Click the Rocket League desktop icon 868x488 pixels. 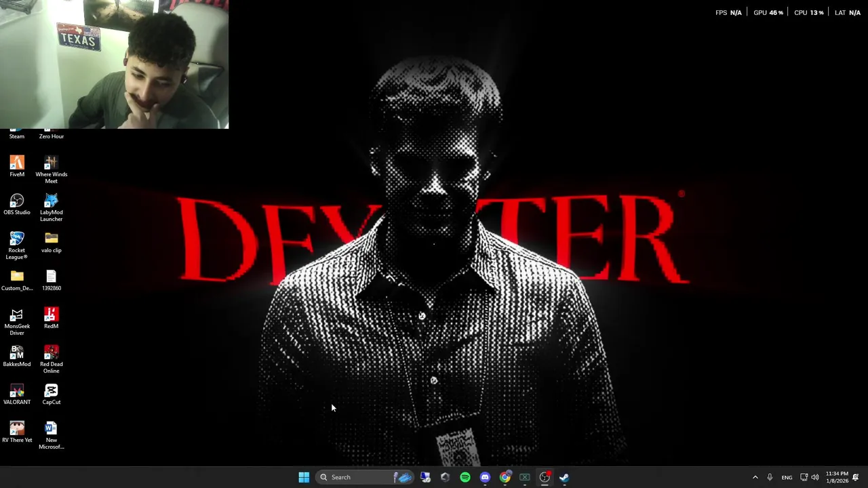coord(17,245)
